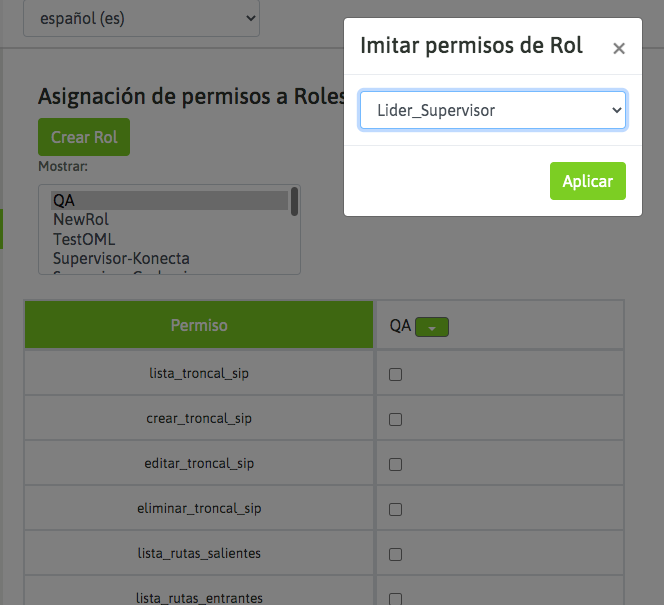Image resolution: width=664 pixels, height=605 pixels.
Task: Tick the eliminar_troncal_sip checkbox
Action: (x=395, y=509)
